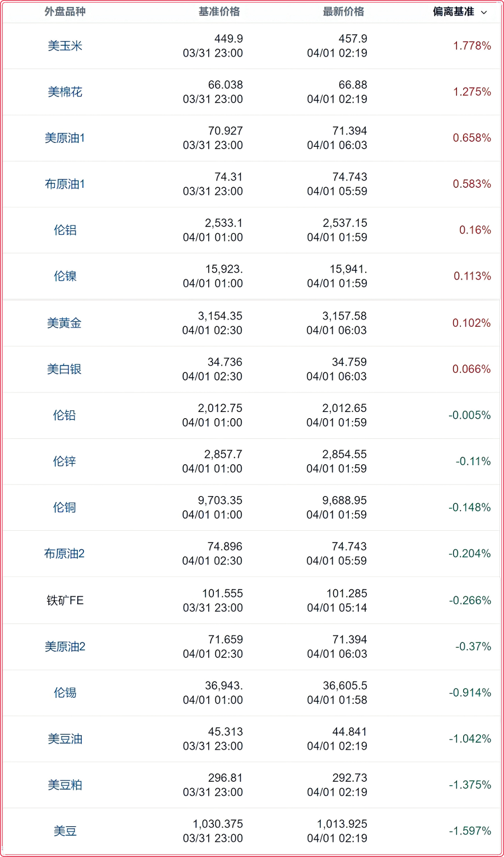Open the 美白银 commodity link
This screenshot has width=504, height=857.
click(x=64, y=369)
